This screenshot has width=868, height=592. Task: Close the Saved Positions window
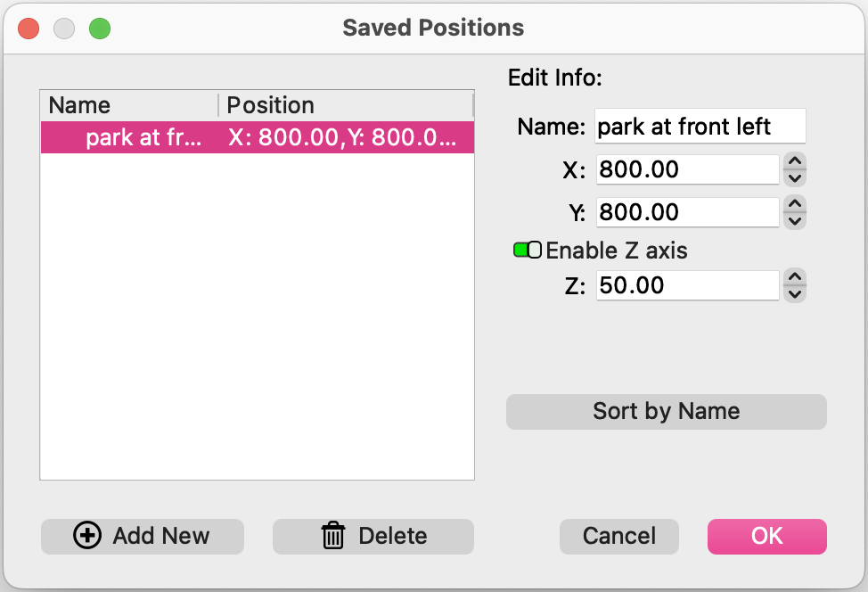(29, 29)
